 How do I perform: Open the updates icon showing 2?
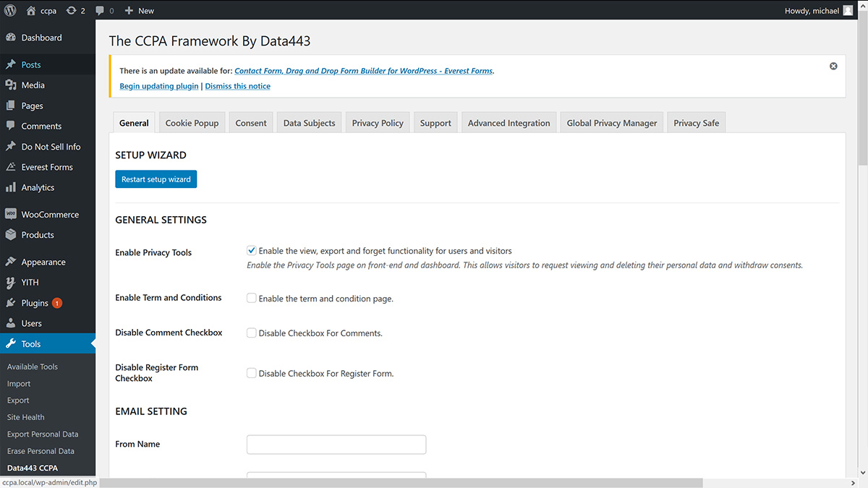(71, 11)
